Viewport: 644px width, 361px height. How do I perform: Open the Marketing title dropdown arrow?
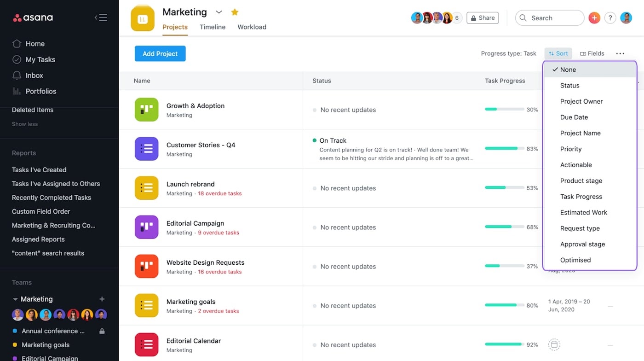[x=219, y=12]
